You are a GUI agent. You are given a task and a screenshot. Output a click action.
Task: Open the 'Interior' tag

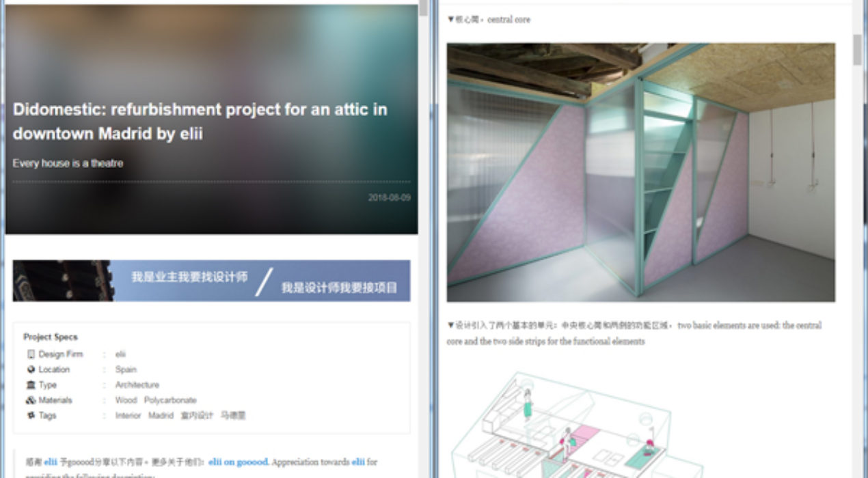[x=128, y=415]
